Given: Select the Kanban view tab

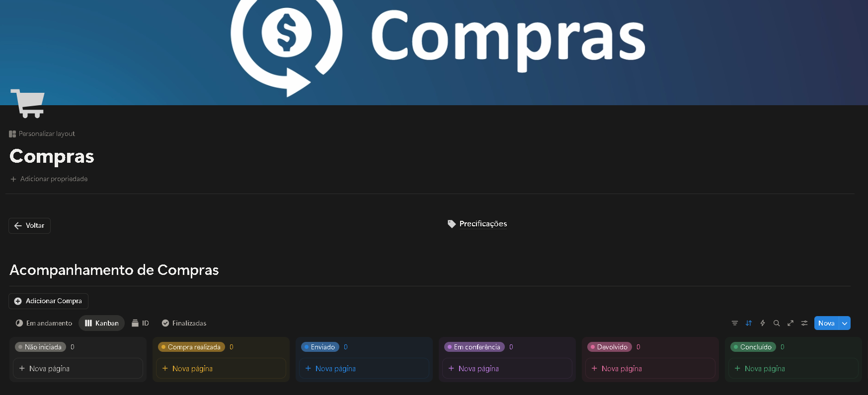Looking at the screenshot, I should (101, 323).
